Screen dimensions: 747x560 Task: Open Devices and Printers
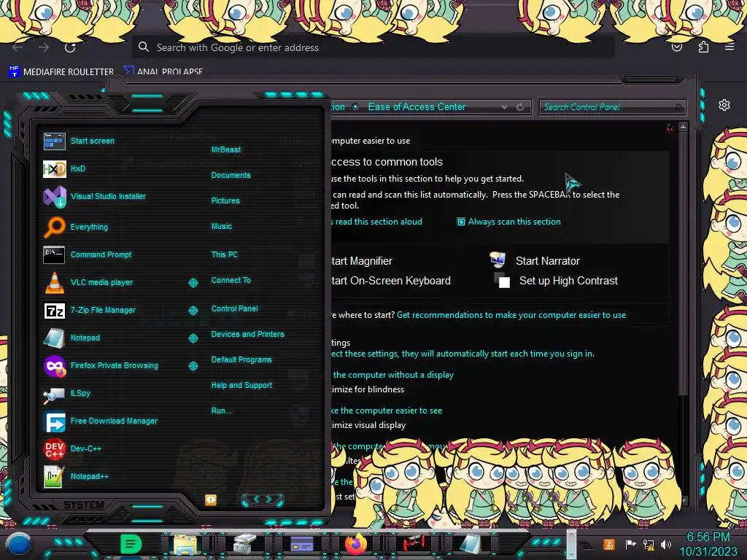tap(247, 334)
